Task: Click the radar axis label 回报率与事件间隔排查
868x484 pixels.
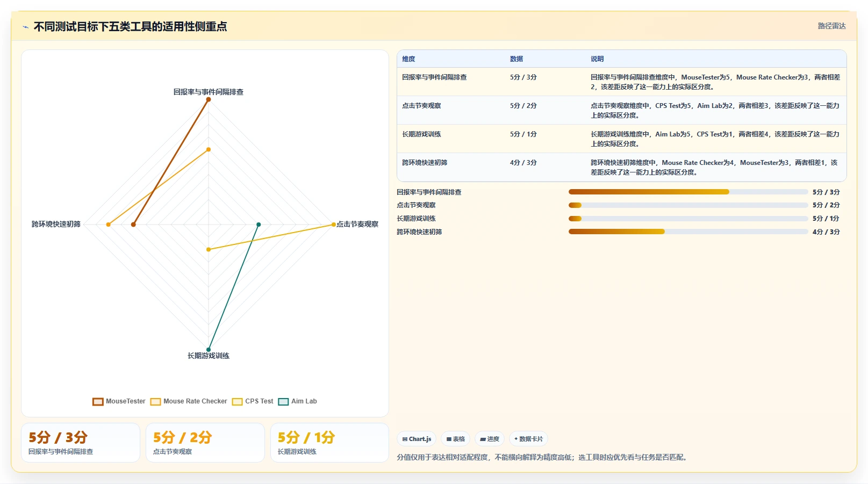Action: point(209,92)
